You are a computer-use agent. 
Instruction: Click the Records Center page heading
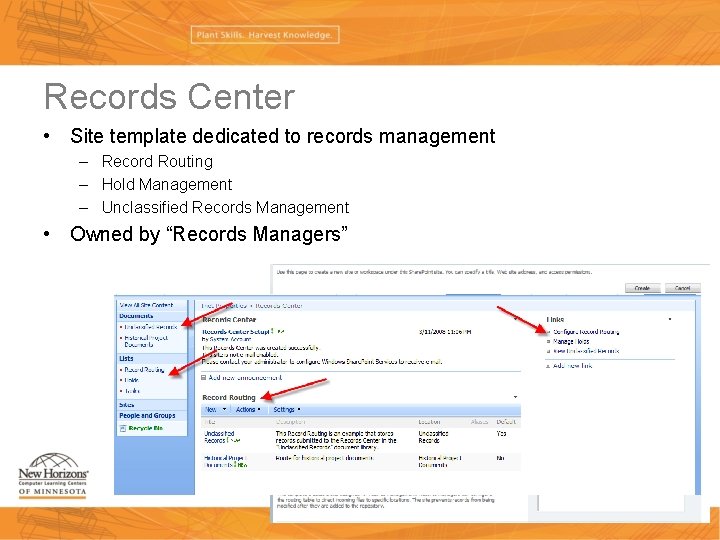[229, 320]
